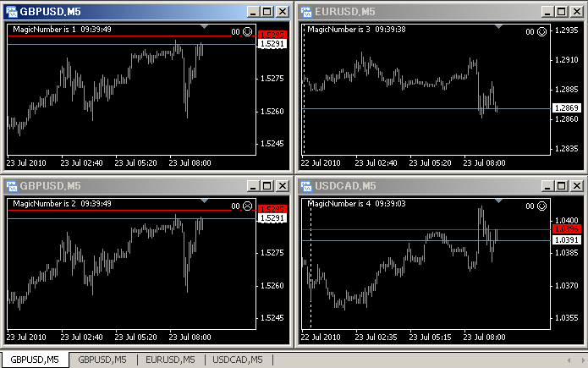Click the chart shift triangle on the EURUSD chart
This screenshot has width=588, height=368.
pos(498,26)
